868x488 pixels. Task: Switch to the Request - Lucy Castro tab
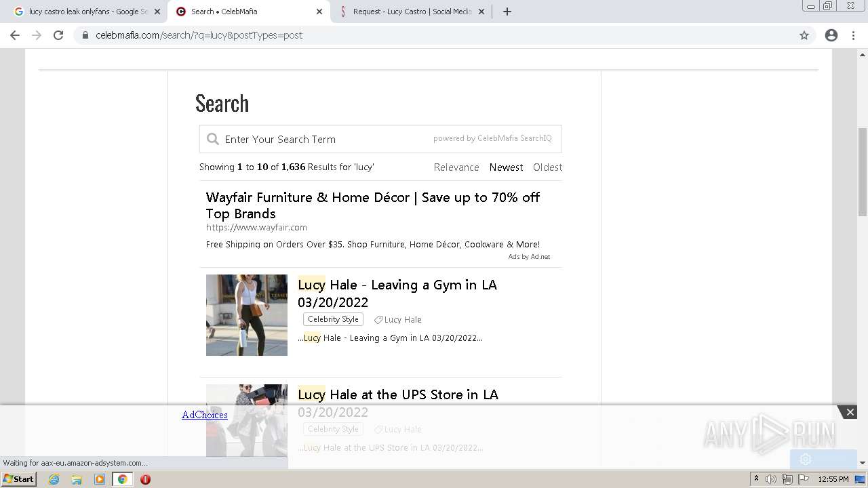click(x=412, y=12)
